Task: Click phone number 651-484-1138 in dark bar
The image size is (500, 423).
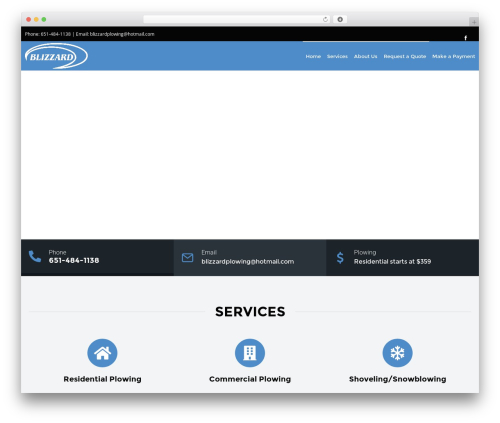Action: coord(74,260)
